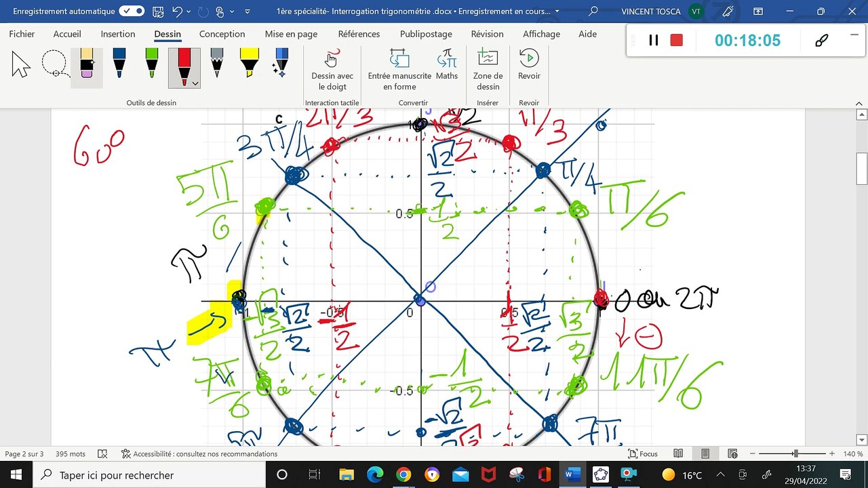Click the vertical scrollbar thumb
The width and height of the screenshot is (868, 488).
point(862,169)
